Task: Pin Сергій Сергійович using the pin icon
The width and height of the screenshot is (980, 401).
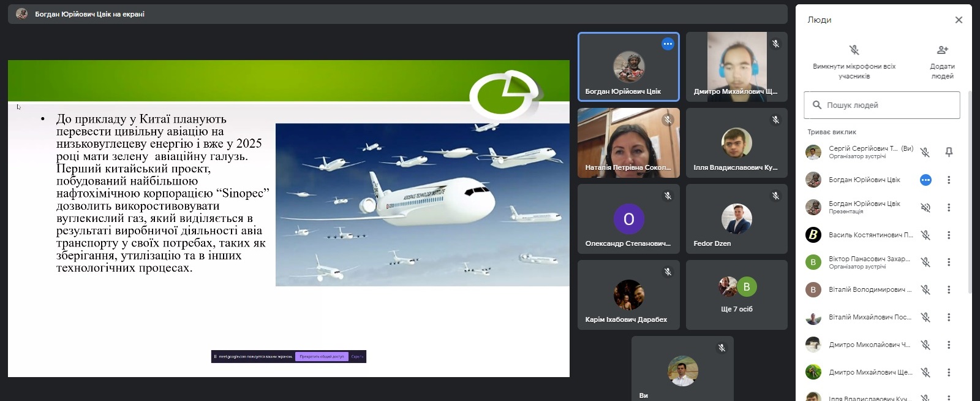Action: point(949,152)
